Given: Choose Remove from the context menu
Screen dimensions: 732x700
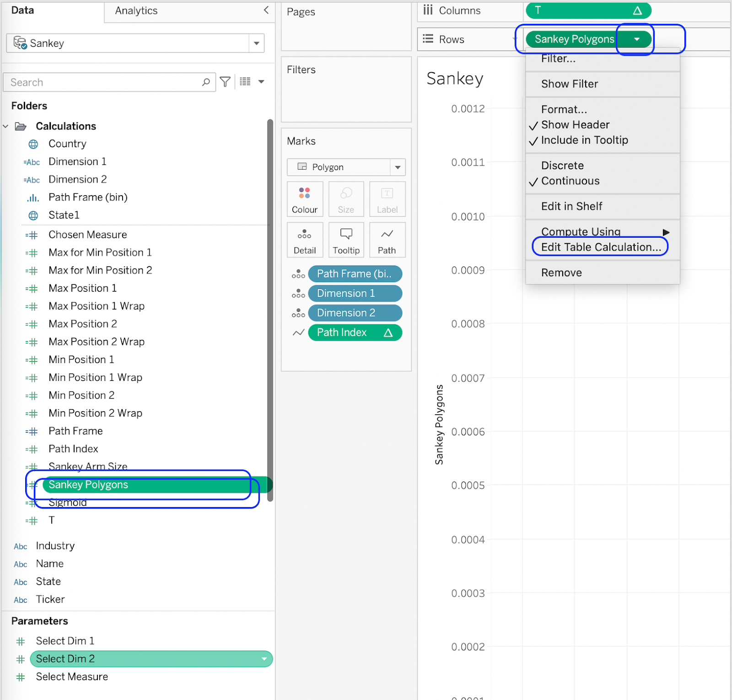Looking at the screenshot, I should [561, 273].
